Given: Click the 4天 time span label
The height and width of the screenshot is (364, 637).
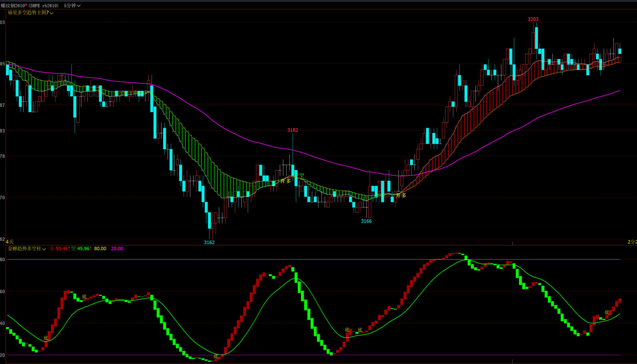Looking at the screenshot, I should 10,242.
